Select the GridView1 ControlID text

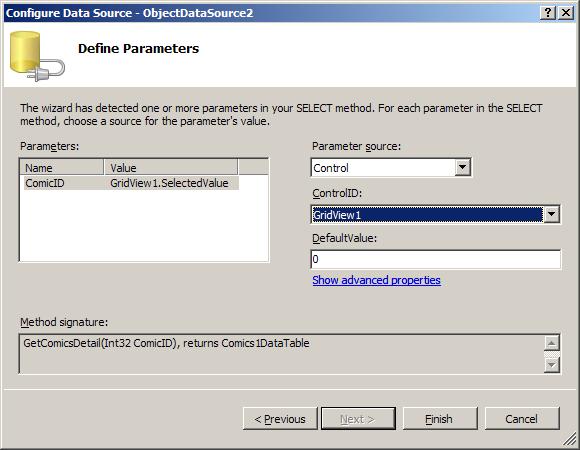pyautogui.click(x=337, y=215)
